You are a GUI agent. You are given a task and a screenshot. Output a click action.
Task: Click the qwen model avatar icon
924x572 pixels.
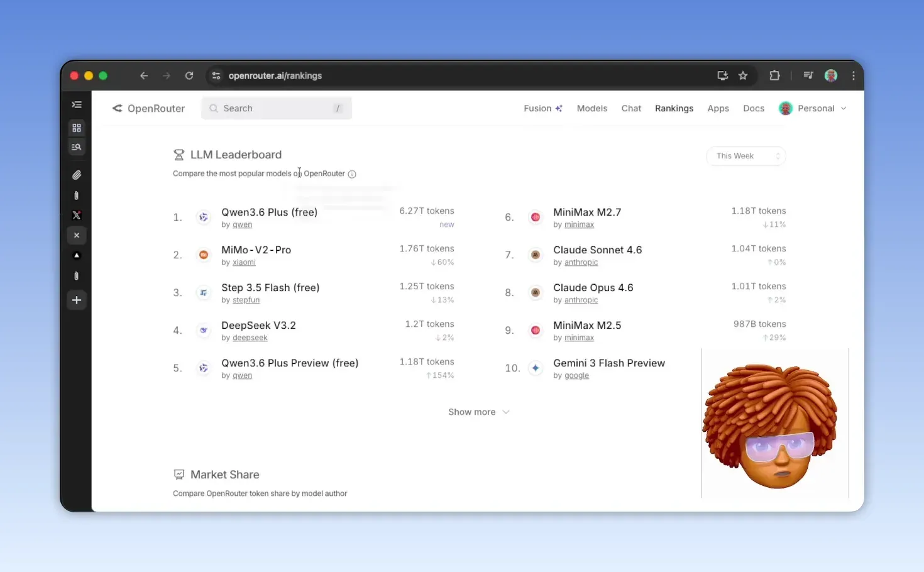tap(203, 217)
